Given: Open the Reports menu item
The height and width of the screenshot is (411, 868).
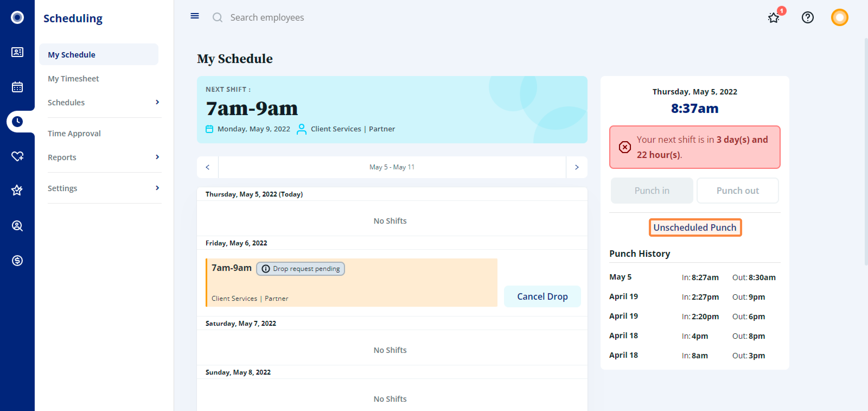Looking at the screenshot, I should tap(62, 157).
